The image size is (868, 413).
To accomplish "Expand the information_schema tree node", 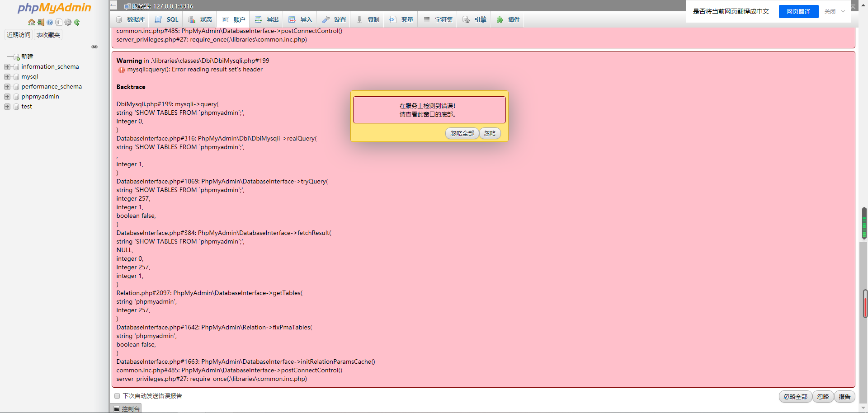I will coord(7,67).
